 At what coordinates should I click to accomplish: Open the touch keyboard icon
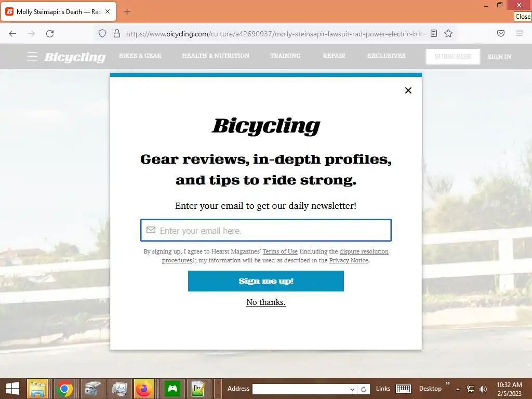[x=403, y=389]
